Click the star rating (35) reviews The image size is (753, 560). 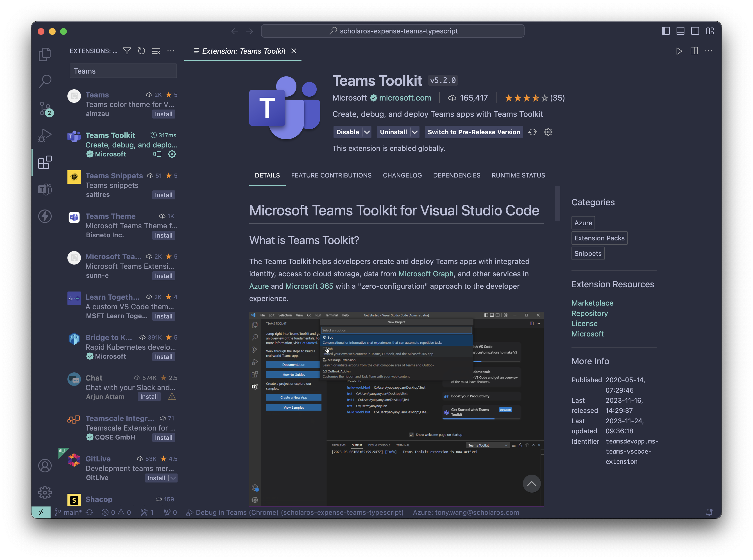point(534,98)
